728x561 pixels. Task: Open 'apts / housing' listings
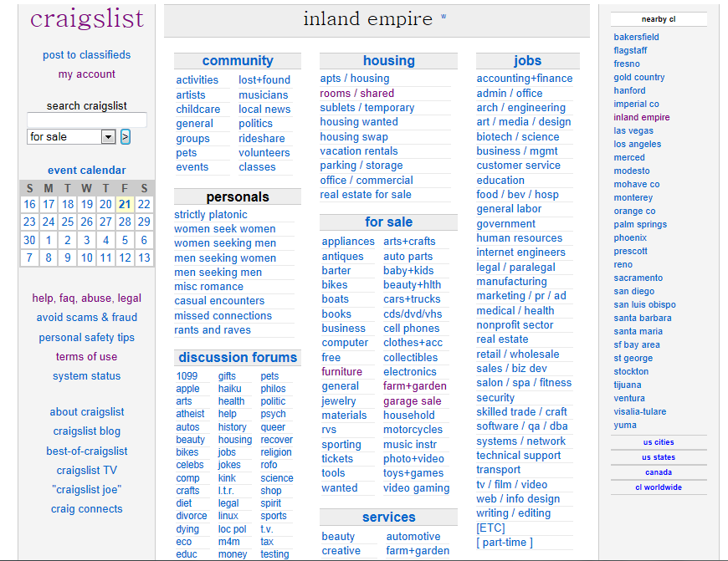pos(355,79)
